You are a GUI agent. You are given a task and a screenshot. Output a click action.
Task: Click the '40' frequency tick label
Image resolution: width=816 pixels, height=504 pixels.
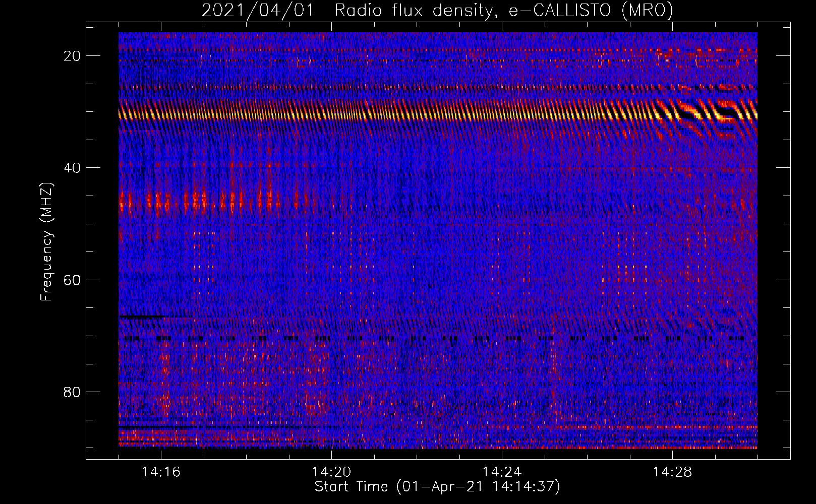point(72,168)
